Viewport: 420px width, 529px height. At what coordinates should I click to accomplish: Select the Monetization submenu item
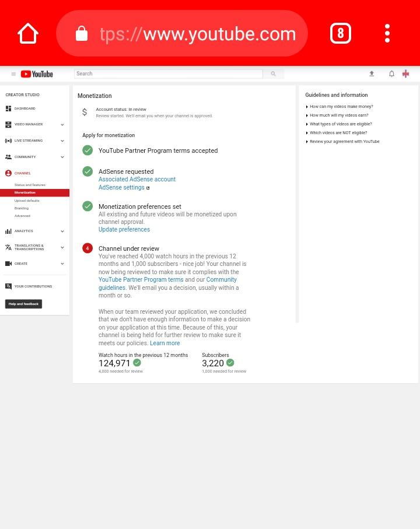[x=35, y=192]
